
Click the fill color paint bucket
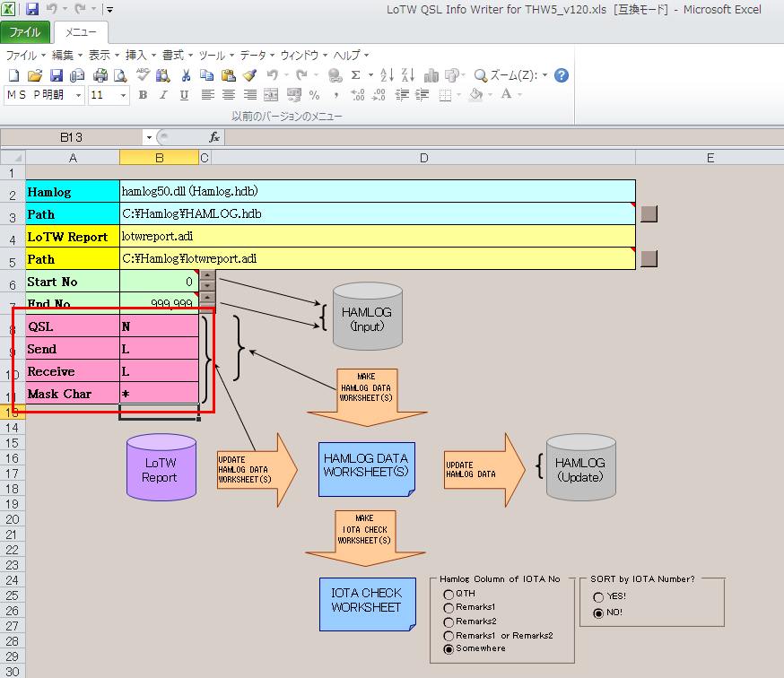click(x=476, y=94)
